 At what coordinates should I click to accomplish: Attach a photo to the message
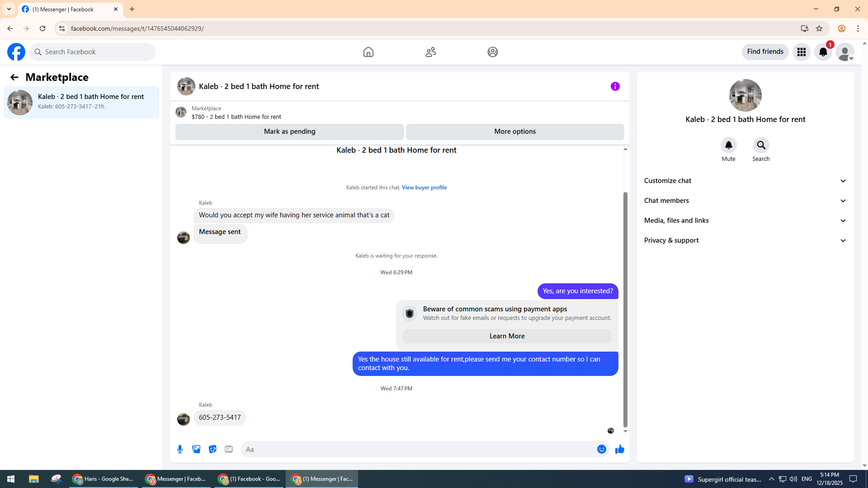(x=196, y=449)
